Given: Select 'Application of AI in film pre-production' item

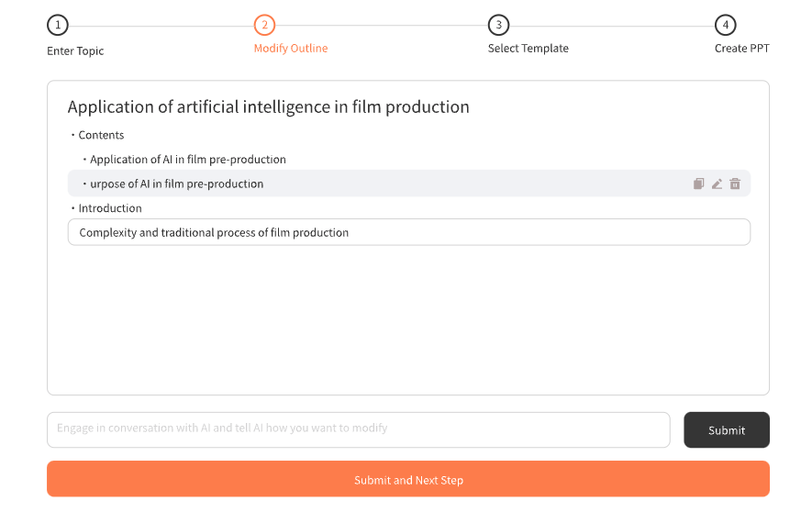Looking at the screenshot, I should [x=187, y=159].
